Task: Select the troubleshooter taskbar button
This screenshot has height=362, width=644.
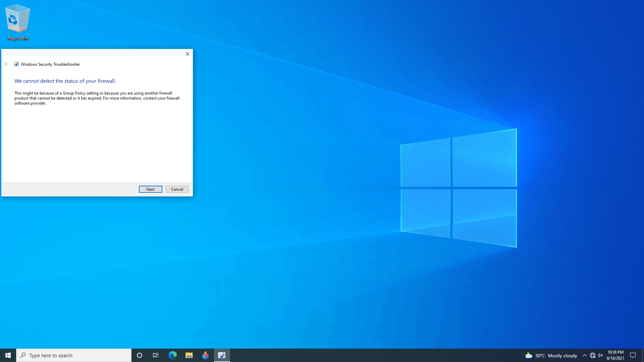Action: 222,355
